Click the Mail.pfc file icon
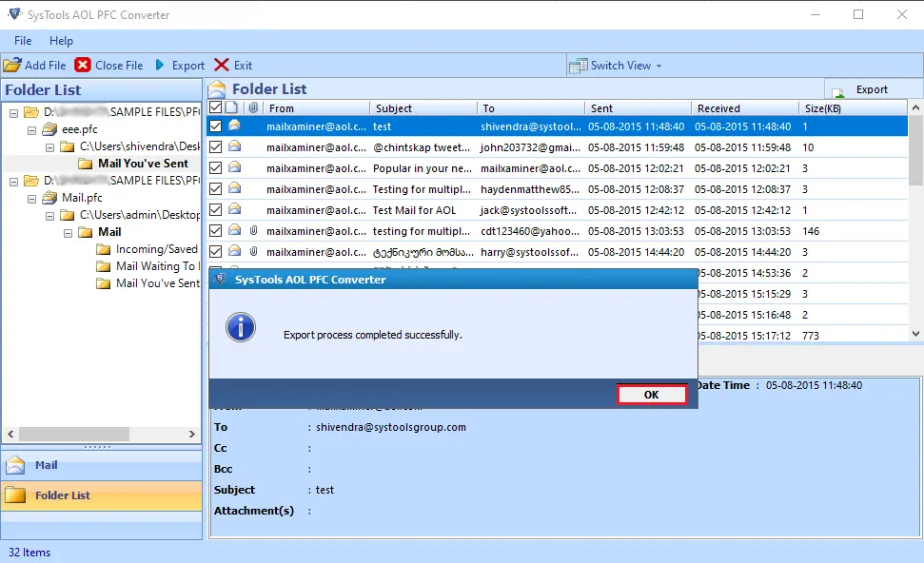This screenshot has height=563, width=924. (x=50, y=197)
